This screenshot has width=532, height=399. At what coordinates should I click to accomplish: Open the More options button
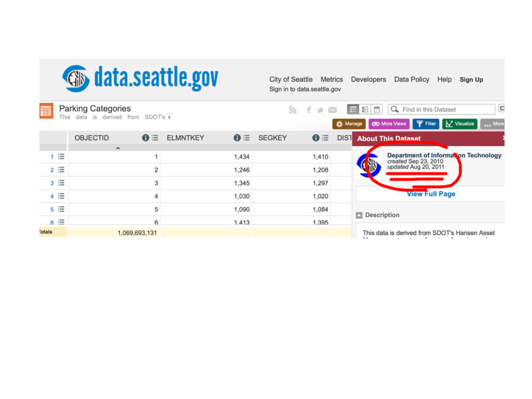pyautogui.click(x=493, y=124)
